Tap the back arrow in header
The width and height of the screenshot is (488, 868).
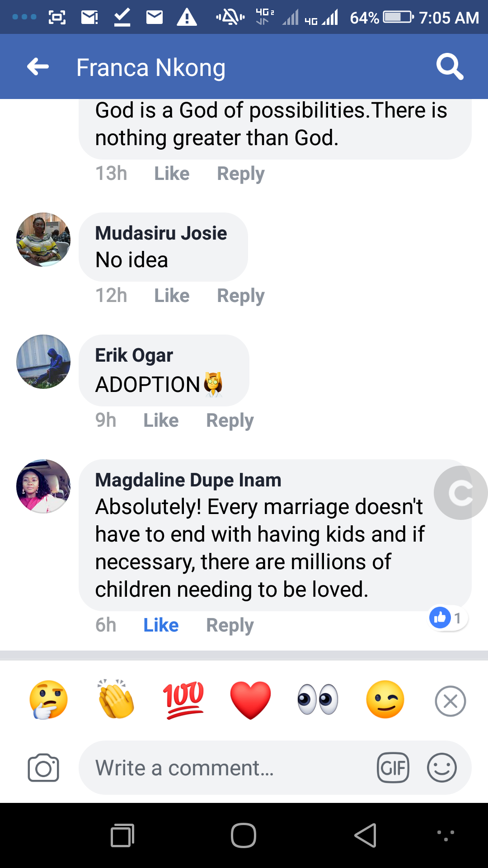38,67
